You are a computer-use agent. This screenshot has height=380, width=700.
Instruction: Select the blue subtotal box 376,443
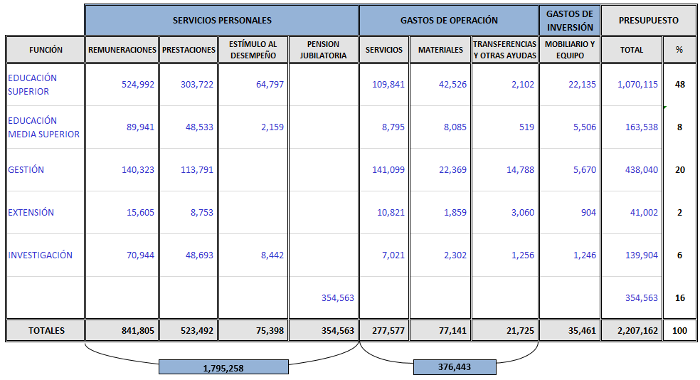pyautogui.click(x=454, y=367)
